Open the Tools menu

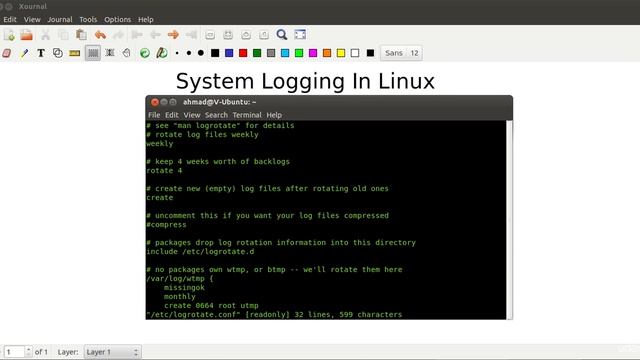click(x=88, y=20)
